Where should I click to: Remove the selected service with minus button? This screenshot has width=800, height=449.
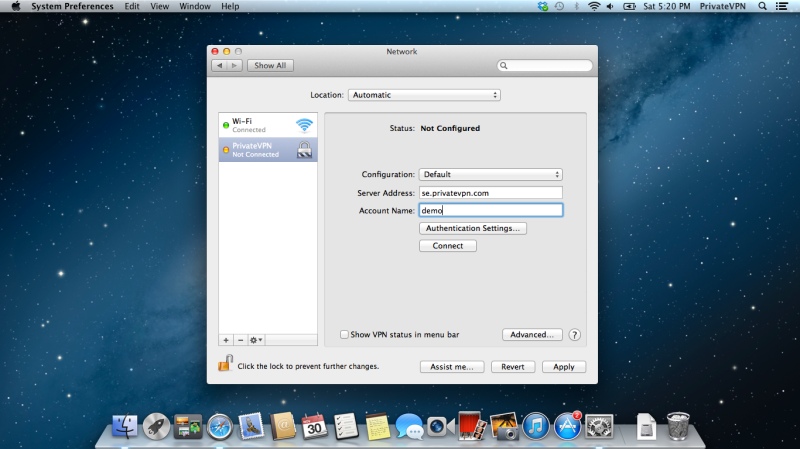click(240, 340)
